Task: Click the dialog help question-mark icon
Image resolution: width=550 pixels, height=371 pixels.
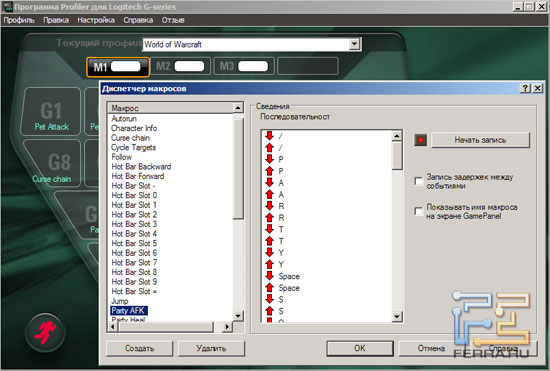Action: (525, 88)
